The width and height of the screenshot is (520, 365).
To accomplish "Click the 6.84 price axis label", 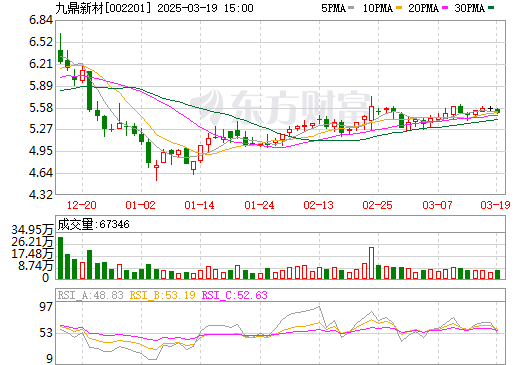I will (41, 20).
